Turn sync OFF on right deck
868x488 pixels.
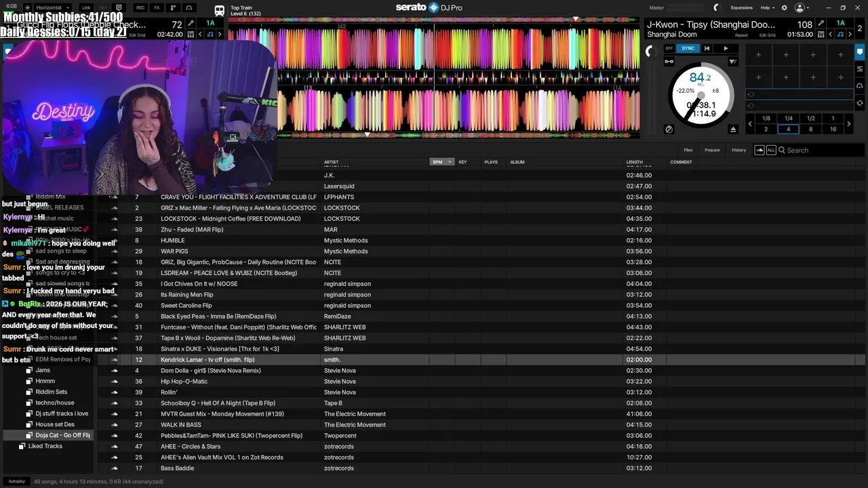coord(669,48)
